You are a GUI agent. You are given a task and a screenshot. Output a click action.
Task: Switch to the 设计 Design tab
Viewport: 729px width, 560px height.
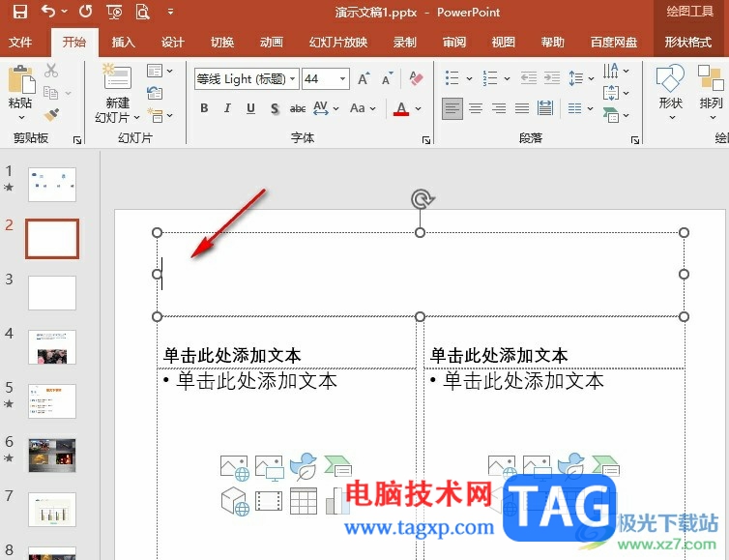172,43
